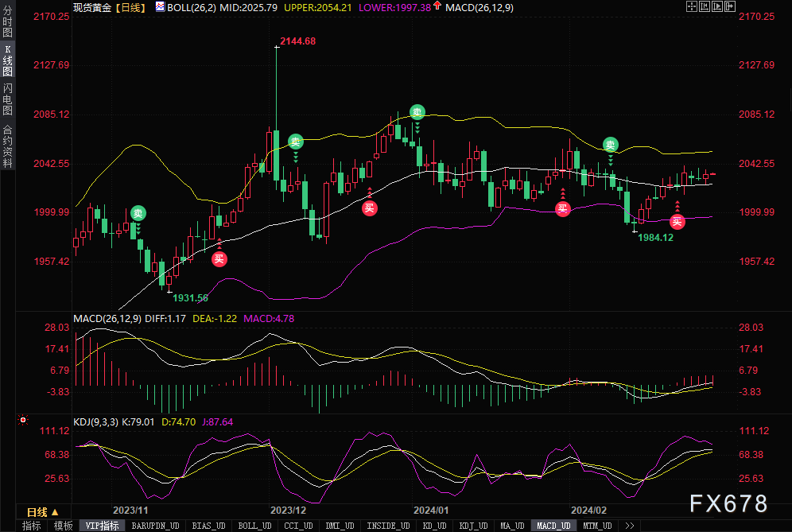Click the K:79.01 value
Image resolution: width=792 pixels, height=532 pixels.
tap(138, 421)
